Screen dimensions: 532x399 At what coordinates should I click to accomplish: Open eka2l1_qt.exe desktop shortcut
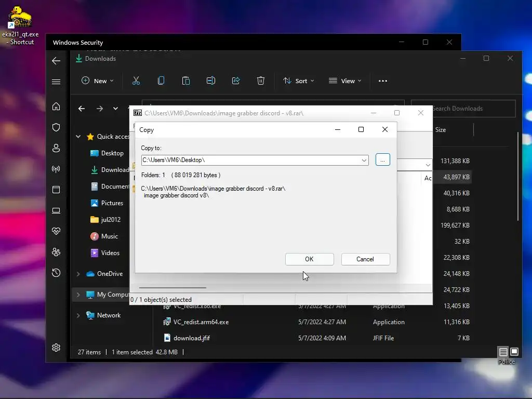pos(20,25)
